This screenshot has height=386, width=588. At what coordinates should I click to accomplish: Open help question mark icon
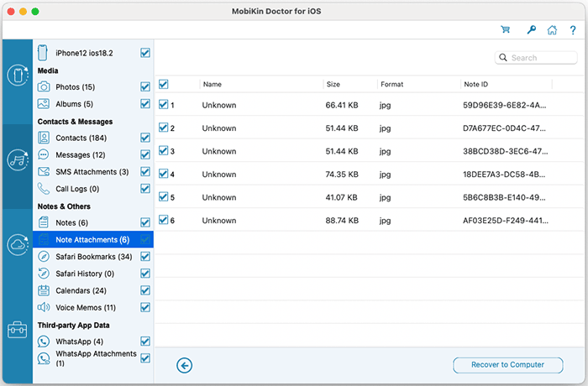573,30
